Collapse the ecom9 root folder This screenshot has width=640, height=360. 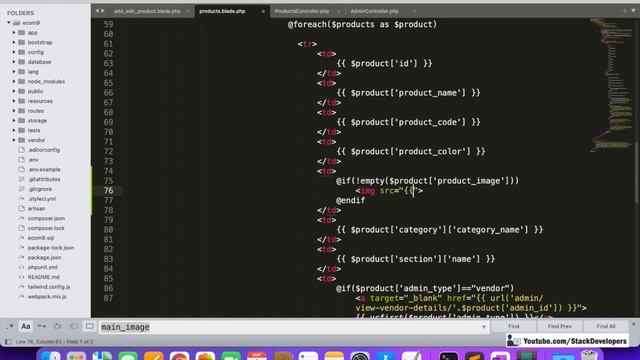click(9, 23)
